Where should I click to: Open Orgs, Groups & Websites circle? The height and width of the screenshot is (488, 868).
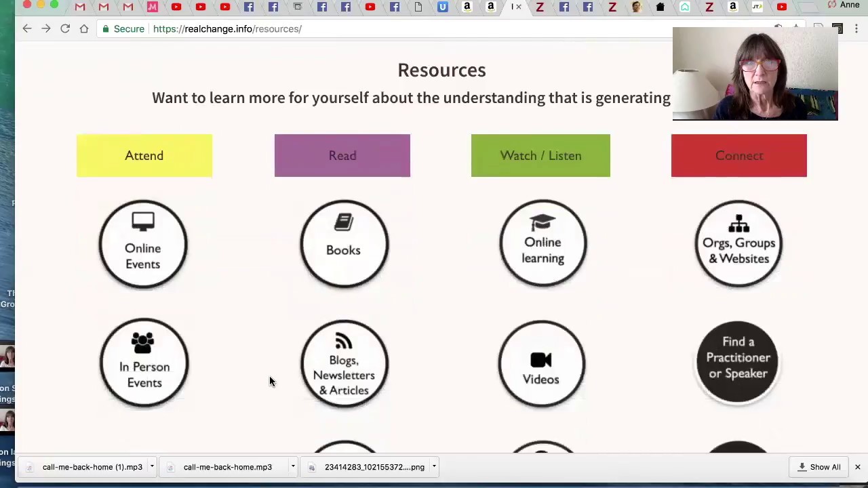(738, 243)
